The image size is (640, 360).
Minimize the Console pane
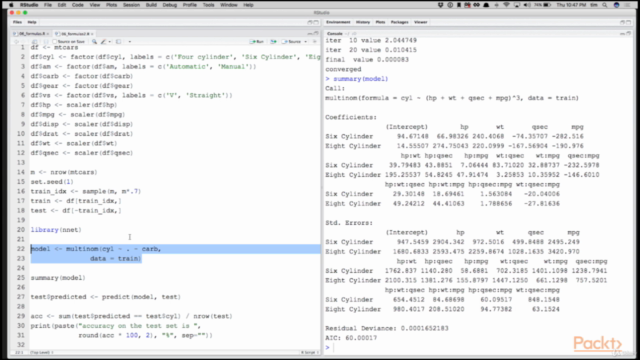tap(622, 33)
